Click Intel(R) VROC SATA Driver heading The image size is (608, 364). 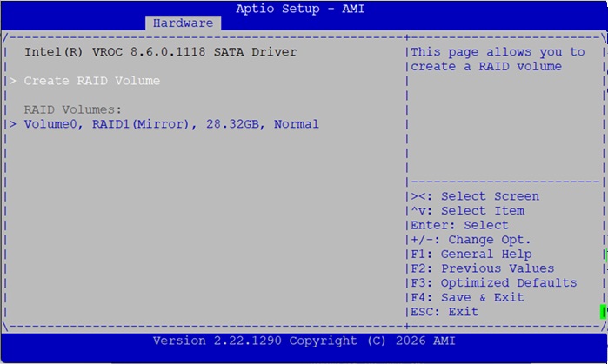[161, 52]
